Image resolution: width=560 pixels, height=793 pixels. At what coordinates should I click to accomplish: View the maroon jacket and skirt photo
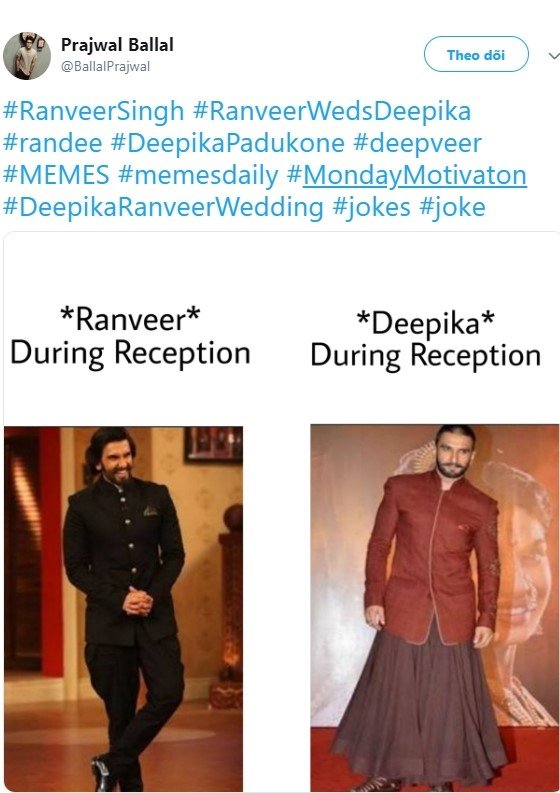(x=435, y=608)
